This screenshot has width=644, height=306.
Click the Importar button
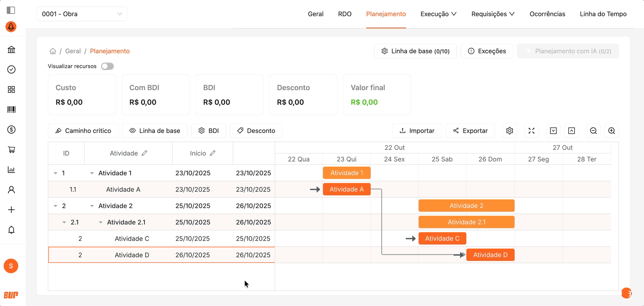pyautogui.click(x=417, y=131)
